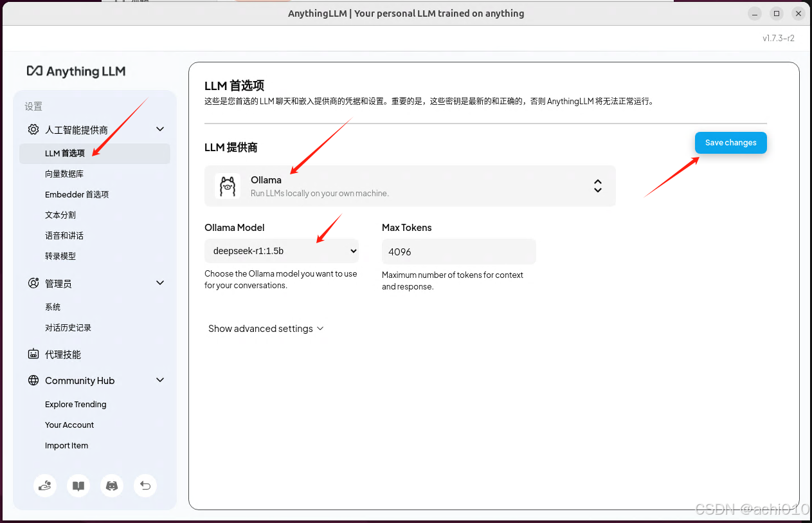
Task: Click the AnythingLLM logo in sidebar
Action: tap(76, 71)
